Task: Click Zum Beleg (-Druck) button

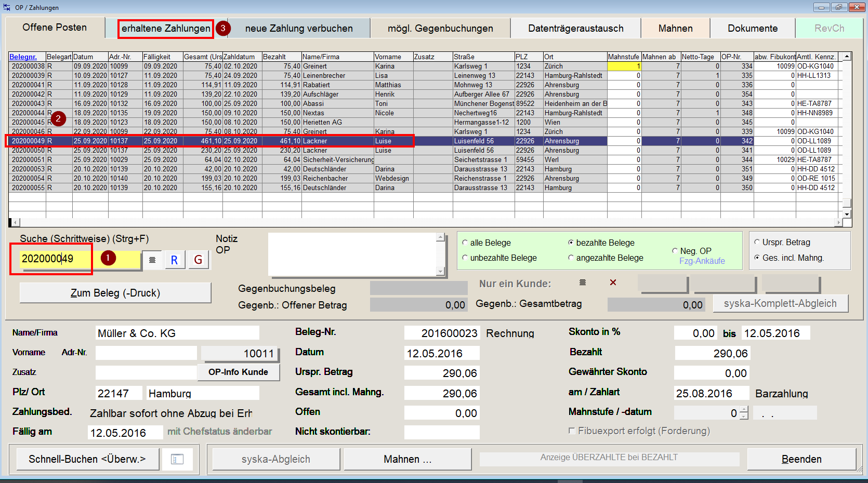Action: coord(115,293)
